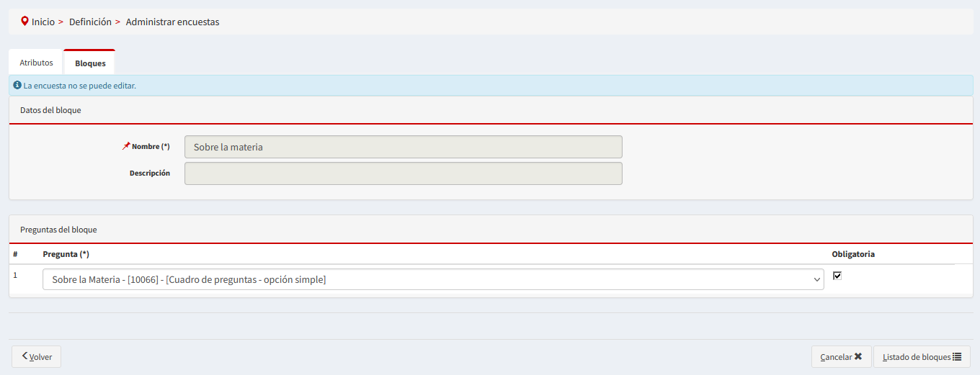Click the 'La encuesta no se puede editar' banner
This screenshot has height=375, width=980.
point(491,85)
